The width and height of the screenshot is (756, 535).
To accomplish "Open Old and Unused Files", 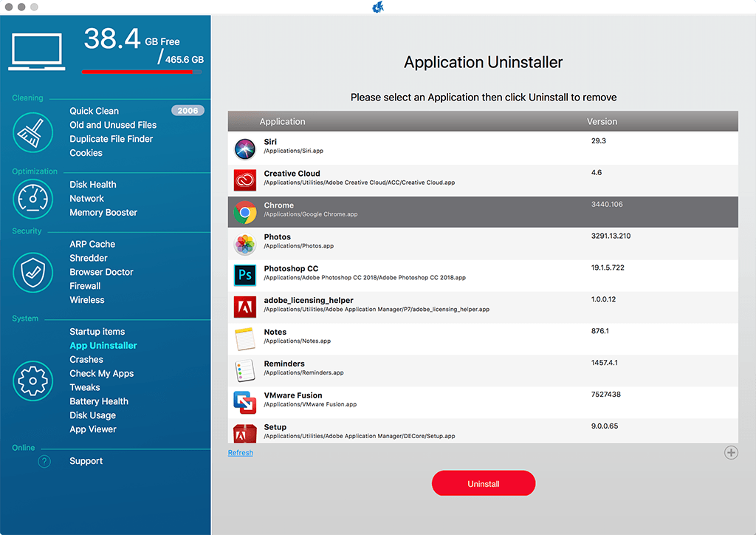I will point(113,125).
